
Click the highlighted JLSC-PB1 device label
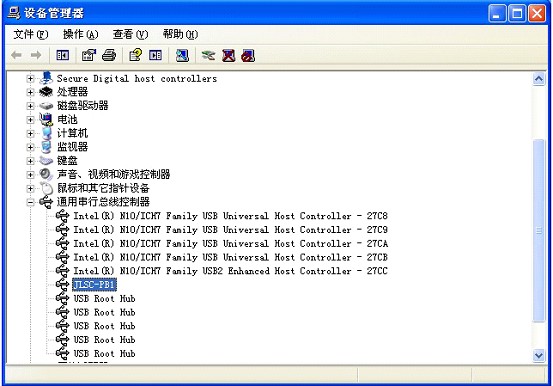click(x=94, y=284)
